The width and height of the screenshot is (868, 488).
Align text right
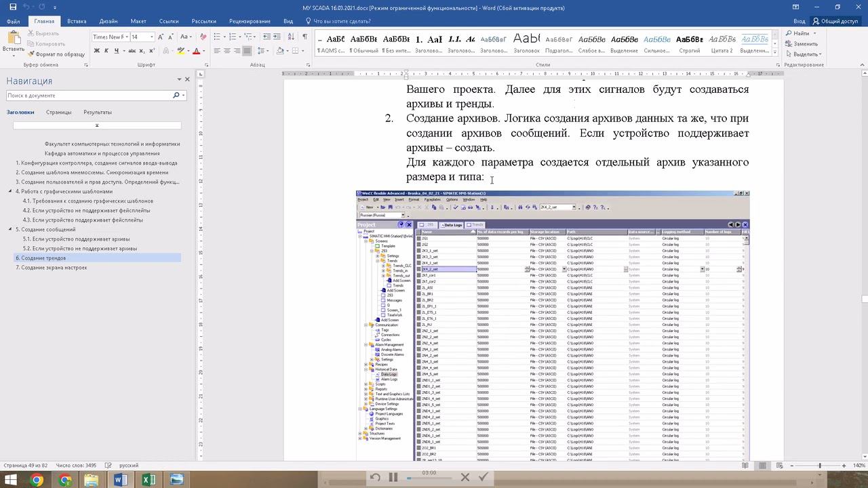coord(237,51)
